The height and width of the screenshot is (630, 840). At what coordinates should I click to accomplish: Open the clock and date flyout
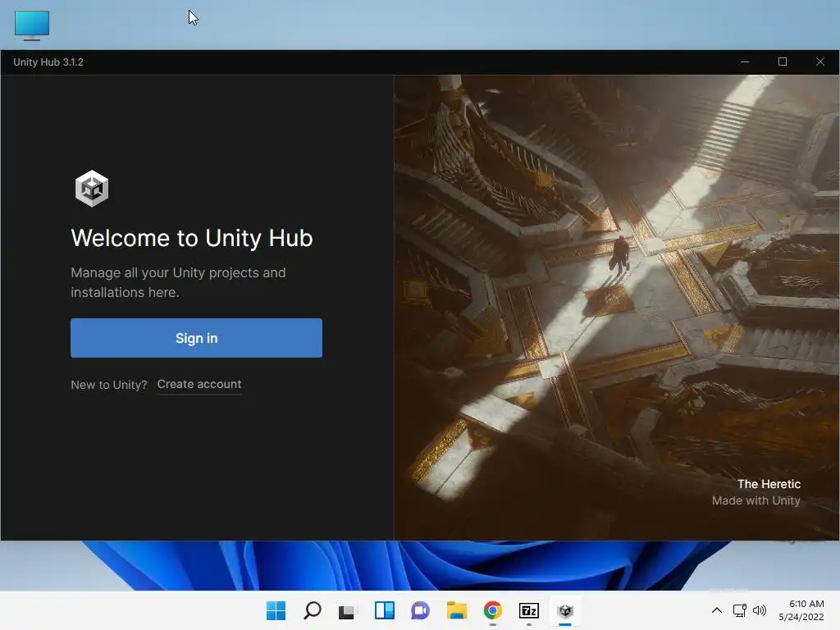tap(801, 610)
